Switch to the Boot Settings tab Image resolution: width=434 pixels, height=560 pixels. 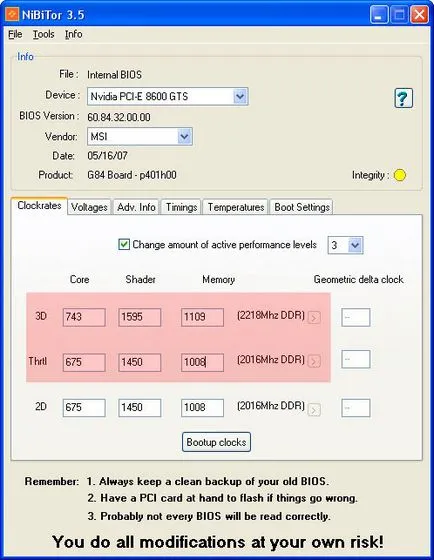302,207
